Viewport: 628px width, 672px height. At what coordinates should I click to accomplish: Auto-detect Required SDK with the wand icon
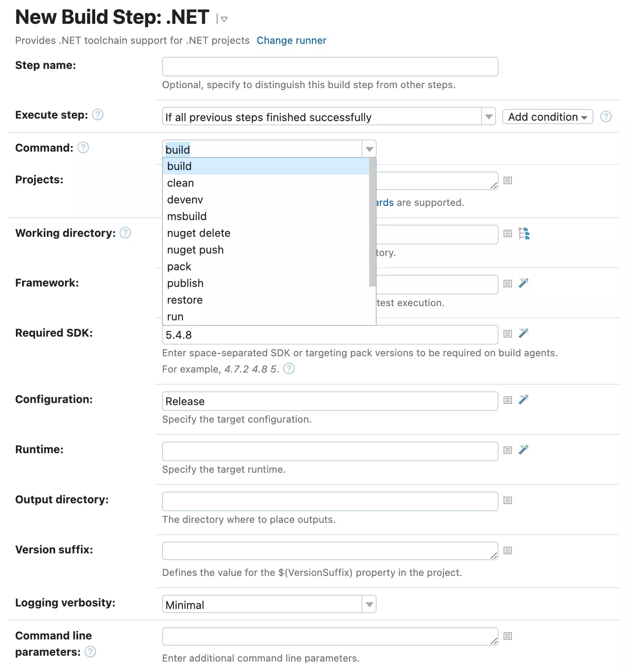[x=524, y=333]
